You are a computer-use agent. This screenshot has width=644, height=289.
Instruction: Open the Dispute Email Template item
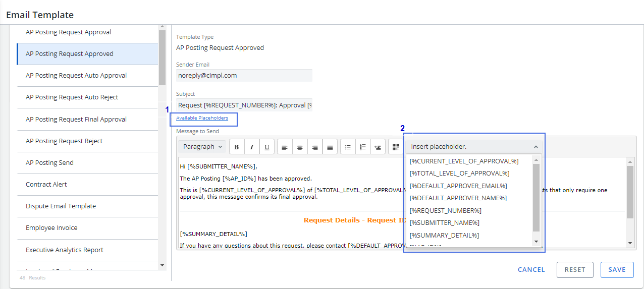(x=61, y=206)
